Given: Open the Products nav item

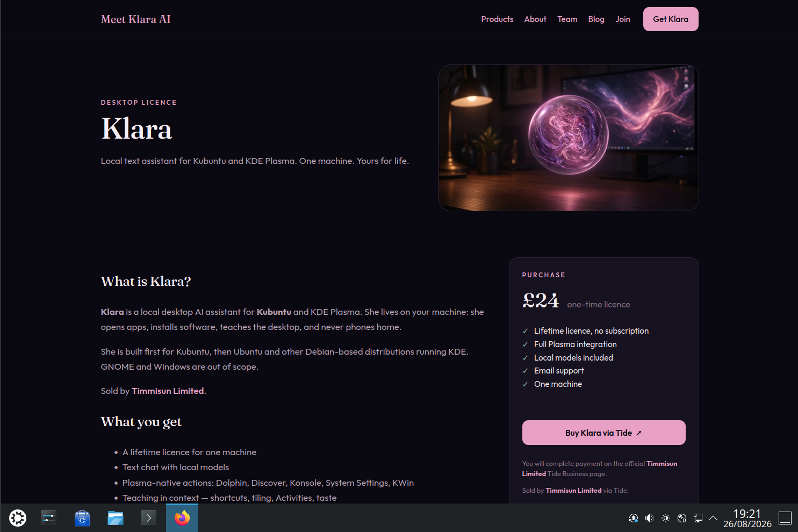Looking at the screenshot, I should (x=497, y=19).
